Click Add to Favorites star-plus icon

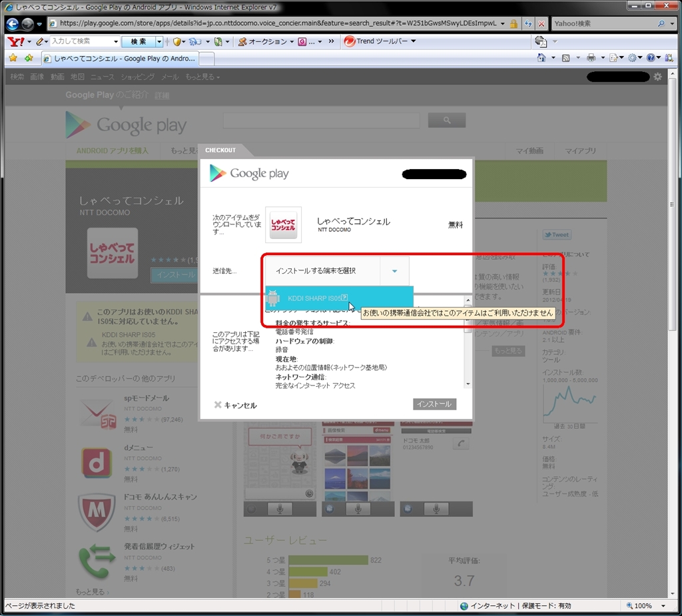coord(29,58)
